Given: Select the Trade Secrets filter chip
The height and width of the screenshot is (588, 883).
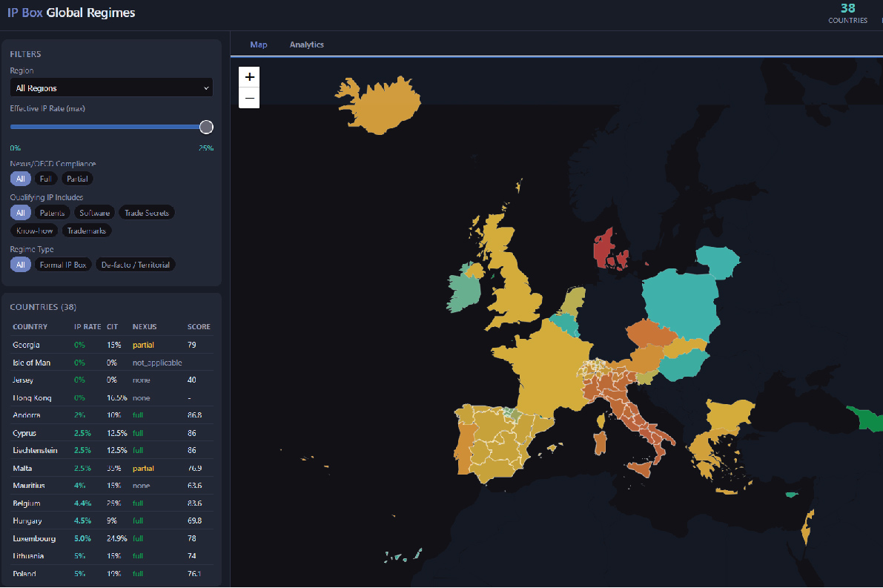Looking at the screenshot, I should point(147,213).
